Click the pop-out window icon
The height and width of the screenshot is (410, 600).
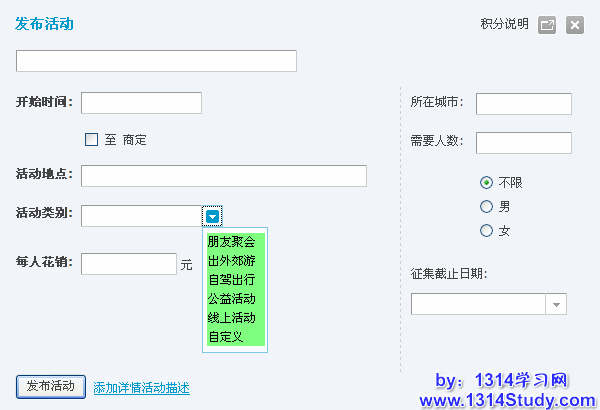[x=547, y=25]
